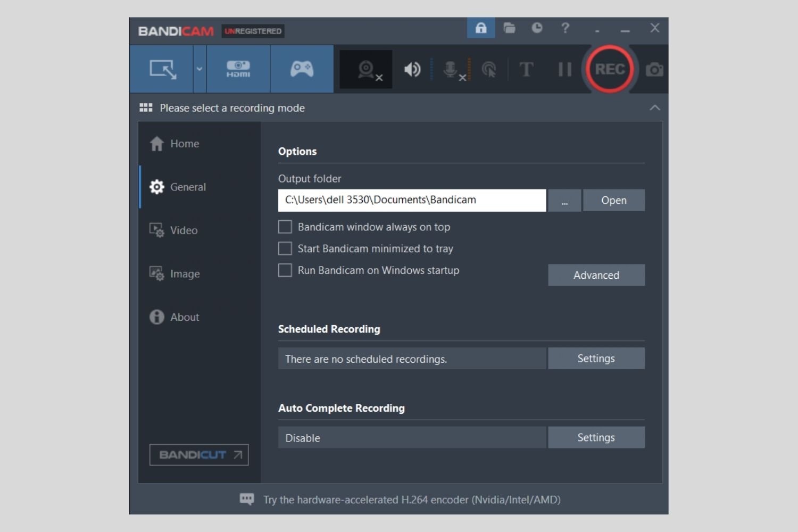Open the folder icon in title bar
This screenshot has height=532, width=798.
pos(509,28)
